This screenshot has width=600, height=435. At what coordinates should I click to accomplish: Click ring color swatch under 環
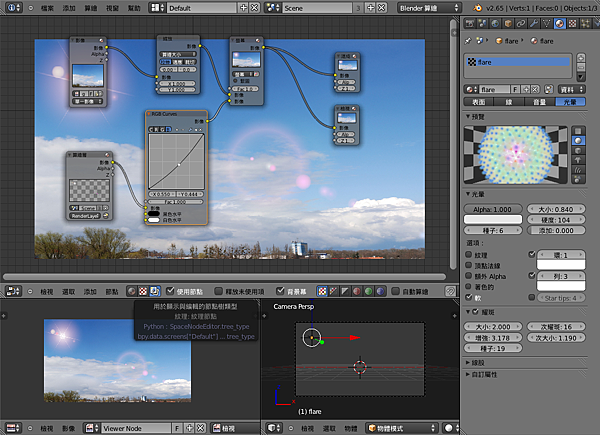(561, 265)
